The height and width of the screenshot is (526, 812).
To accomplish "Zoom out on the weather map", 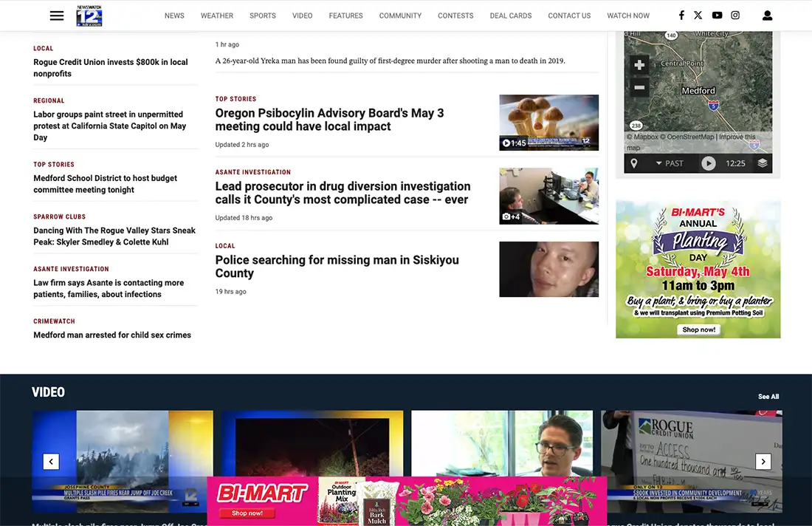I will (x=639, y=87).
